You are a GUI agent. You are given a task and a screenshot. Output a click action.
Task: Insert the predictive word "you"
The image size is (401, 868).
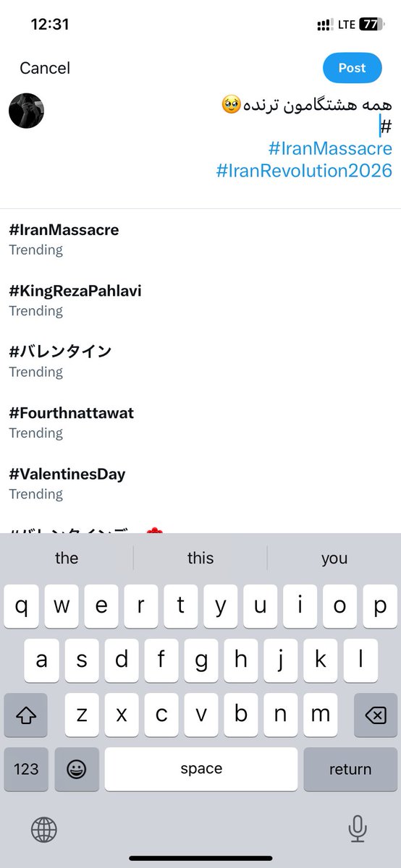point(334,558)
